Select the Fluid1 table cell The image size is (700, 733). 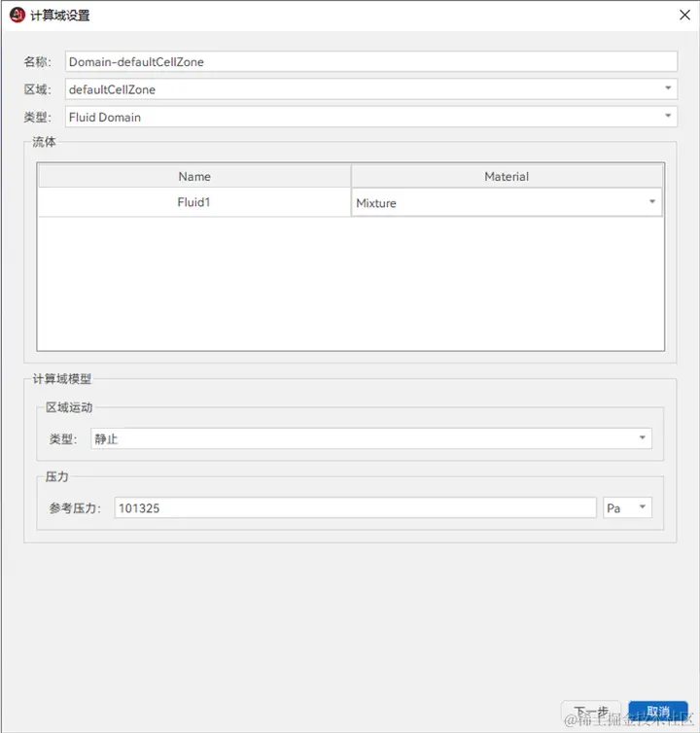pos(194,202)
